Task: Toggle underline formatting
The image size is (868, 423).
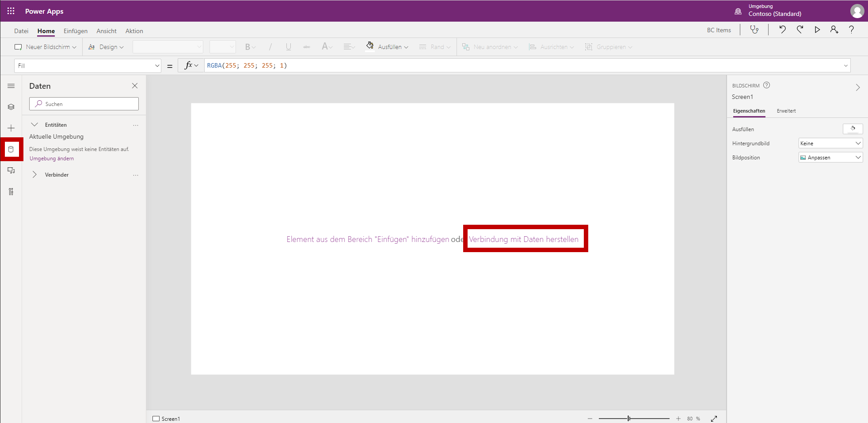Action: (x=289, y=47)
